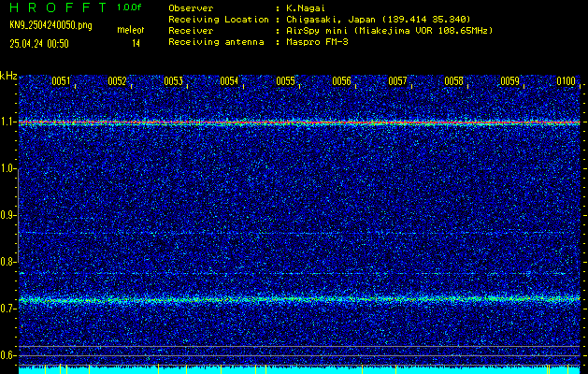
Task: Click the cyan noise level strip at bottom
Action: [299, 370]
